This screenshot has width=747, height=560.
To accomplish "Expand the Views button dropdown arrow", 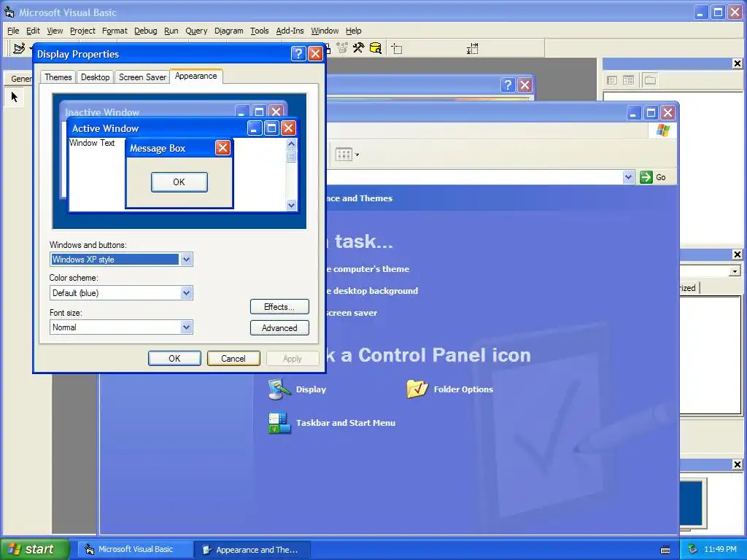I will (357, 155).
